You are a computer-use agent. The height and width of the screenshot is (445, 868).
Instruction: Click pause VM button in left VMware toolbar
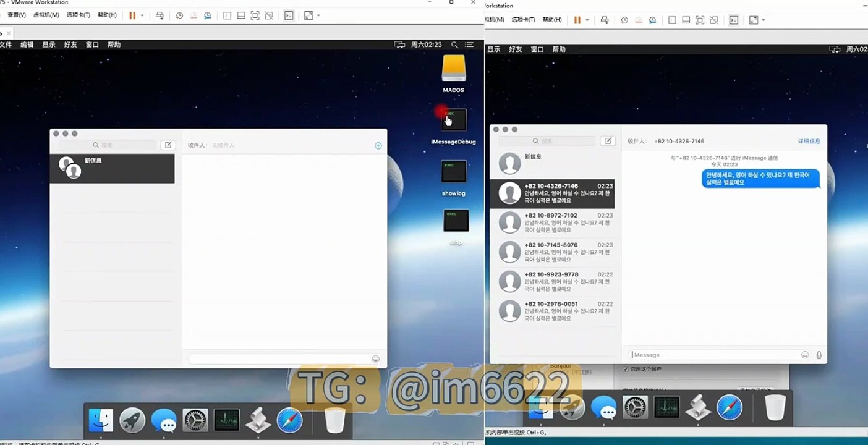tap(132, 15)
